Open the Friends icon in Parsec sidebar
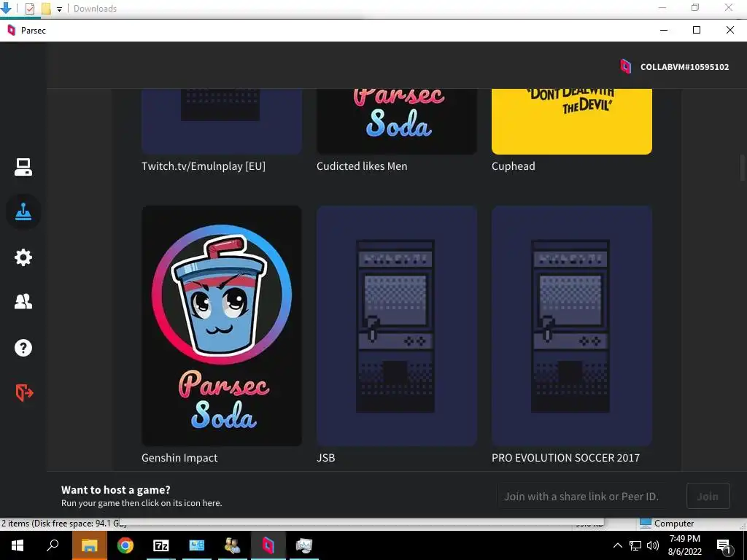Image resolution: width=747 pixels, height=560 pixels. (23, 301)
